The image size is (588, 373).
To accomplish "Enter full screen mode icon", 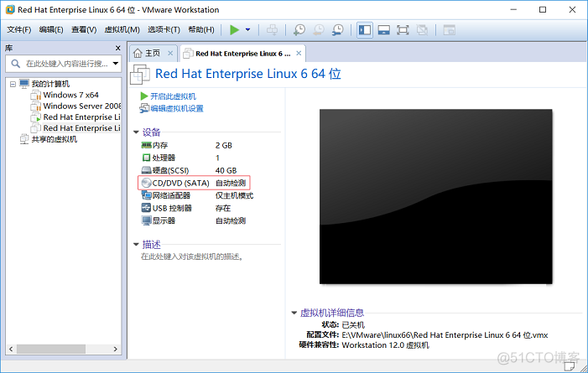I will (x=403, y=29).
